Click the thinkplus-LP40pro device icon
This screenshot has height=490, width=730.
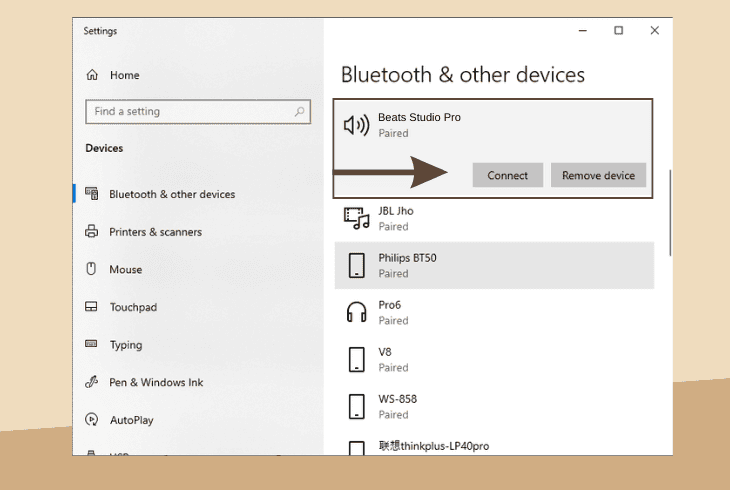tap(357, 448)
